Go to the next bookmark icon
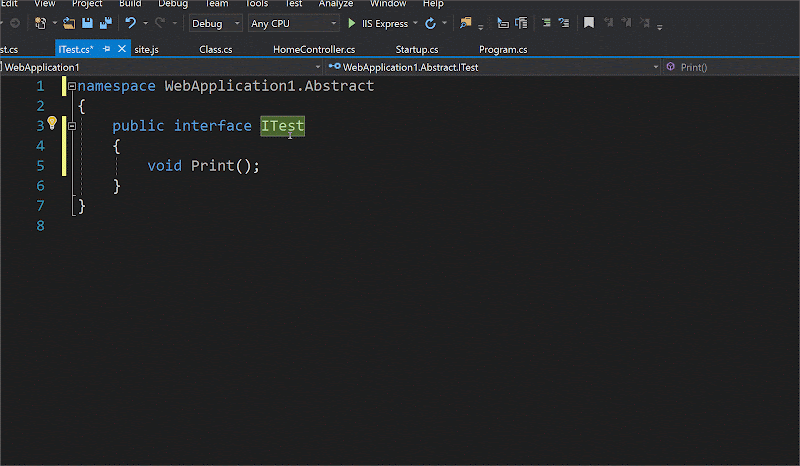This screenshot has height=466, width=800. coord(627,23)
